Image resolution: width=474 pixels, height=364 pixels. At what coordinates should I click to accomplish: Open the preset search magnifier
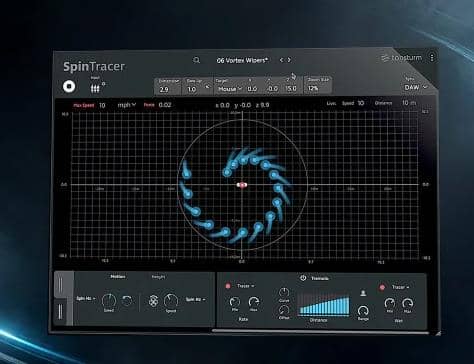coord(197,60)
